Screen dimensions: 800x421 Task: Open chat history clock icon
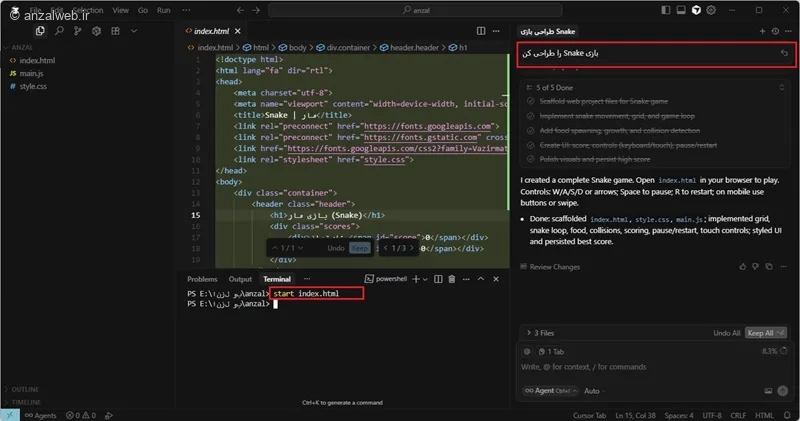pyautogui.click(x=774, y=31)
